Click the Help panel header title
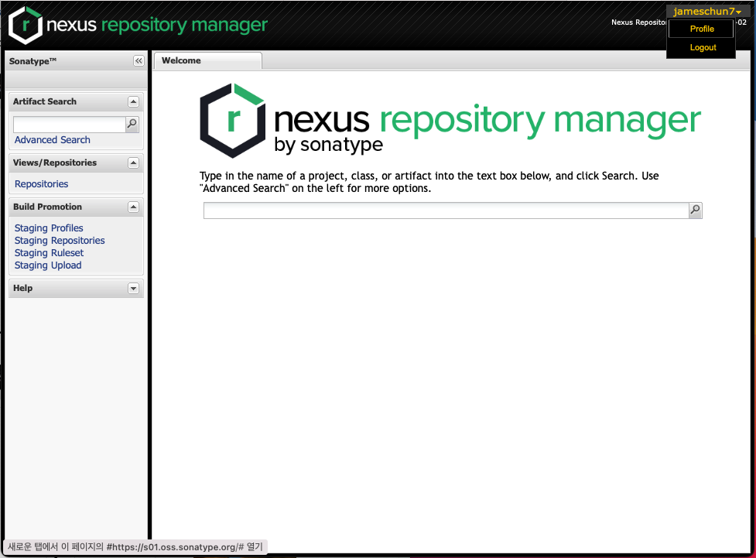 click(22, 289)
